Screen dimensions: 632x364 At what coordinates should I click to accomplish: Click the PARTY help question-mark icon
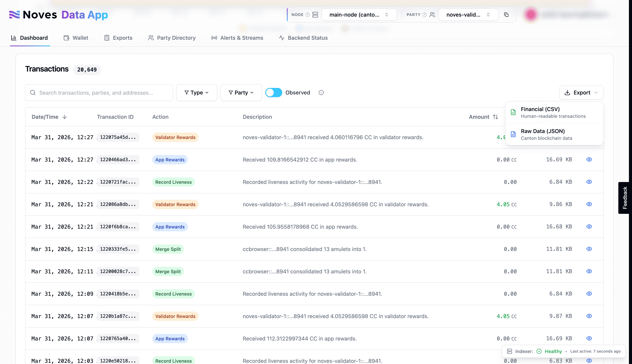[424, 15]
